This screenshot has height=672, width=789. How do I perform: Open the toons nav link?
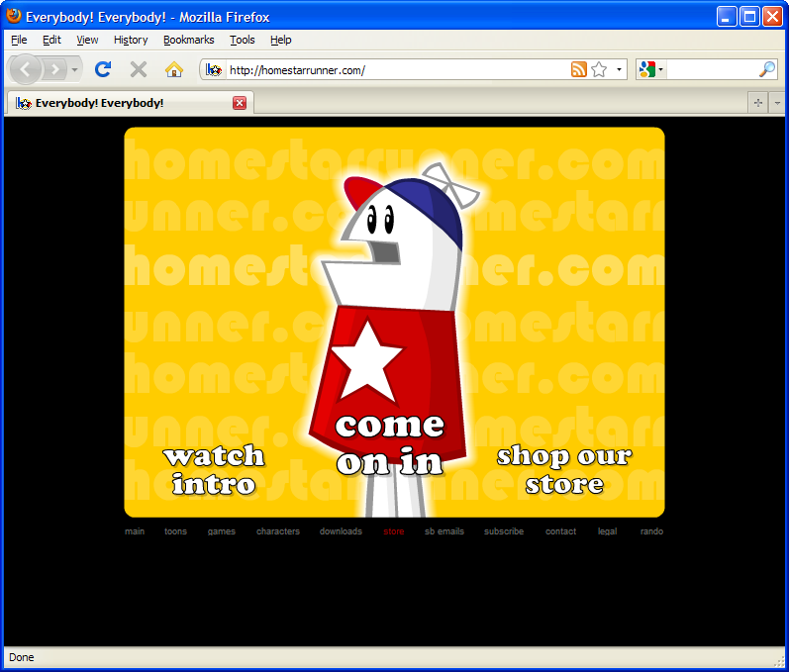(x=175, y=531)
